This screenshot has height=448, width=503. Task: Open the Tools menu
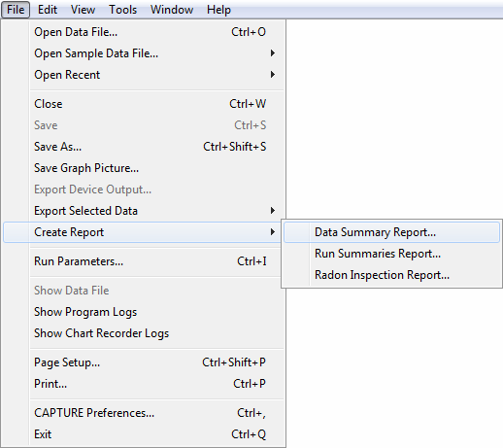click(x=122, y=10)
